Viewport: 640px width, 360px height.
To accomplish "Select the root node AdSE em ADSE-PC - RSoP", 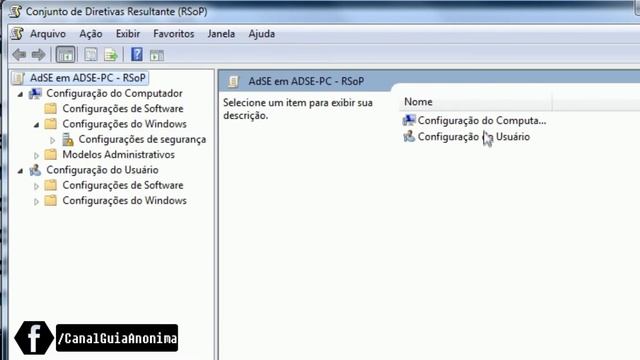I will coord(87,78).
